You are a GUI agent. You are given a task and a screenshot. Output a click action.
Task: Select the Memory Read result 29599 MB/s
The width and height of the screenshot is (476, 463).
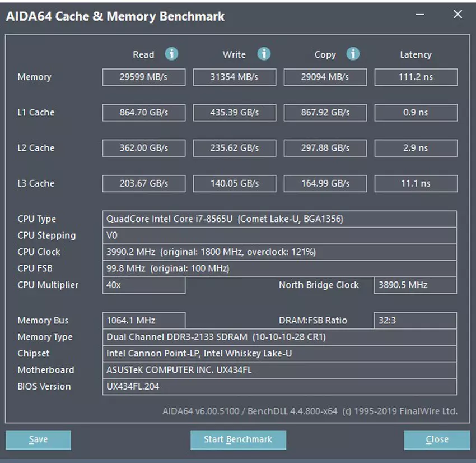(143, 77)
